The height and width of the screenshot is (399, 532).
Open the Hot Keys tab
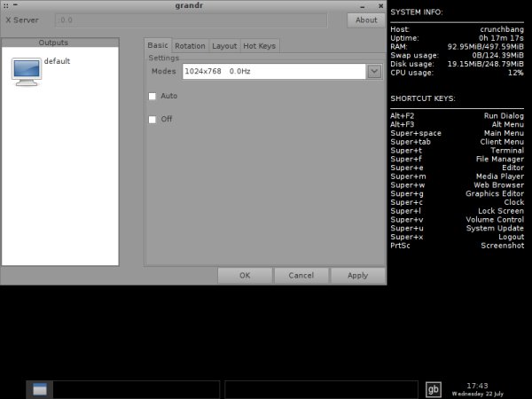(x=260, y=46)
